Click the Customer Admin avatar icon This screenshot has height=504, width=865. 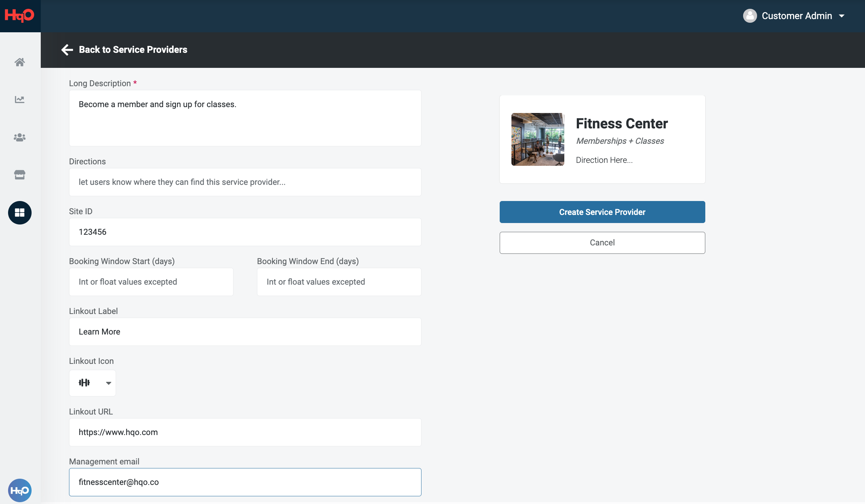point(750,16)
